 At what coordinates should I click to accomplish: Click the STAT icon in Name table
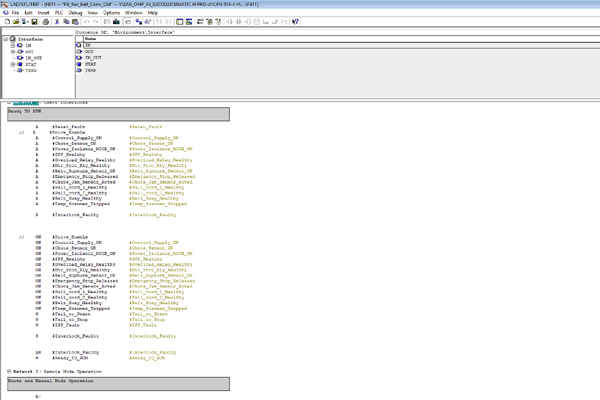pos(79,64)
